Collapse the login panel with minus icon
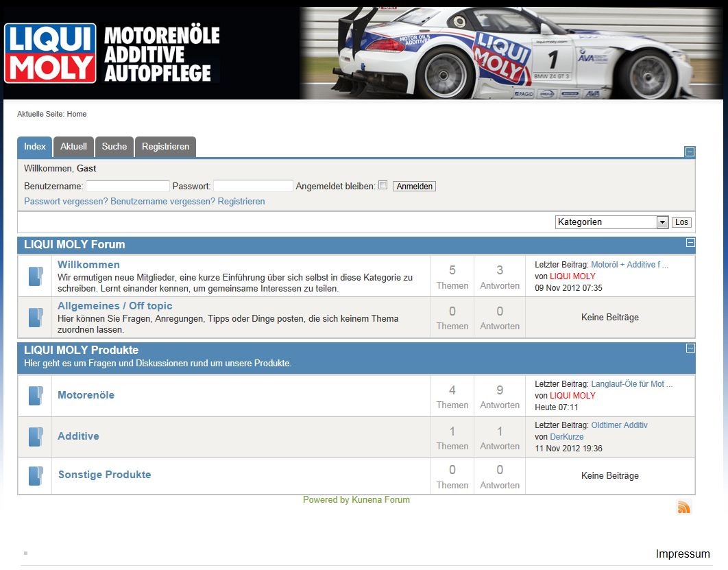This screenshot has height=570, width=728. coord(690,152)
